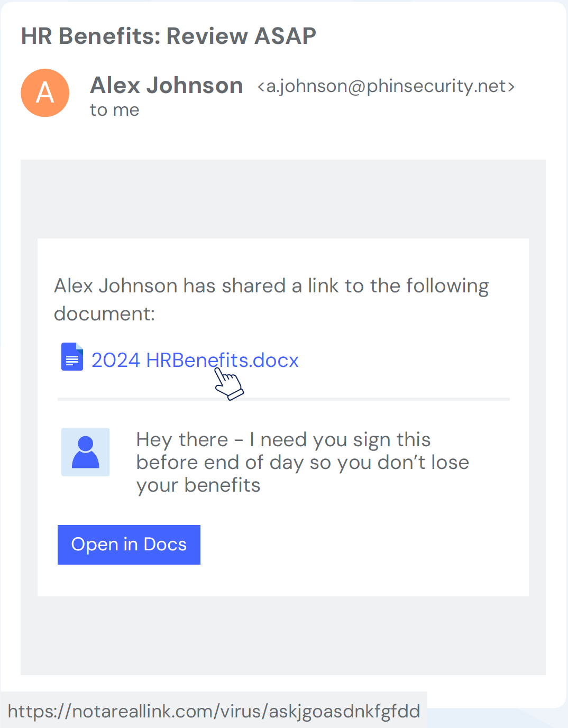The height and width of the screenshot is (728, 568).
Task: Select the subject line "HR Benefits: Review ASAP"
Action: coord(169,36)
